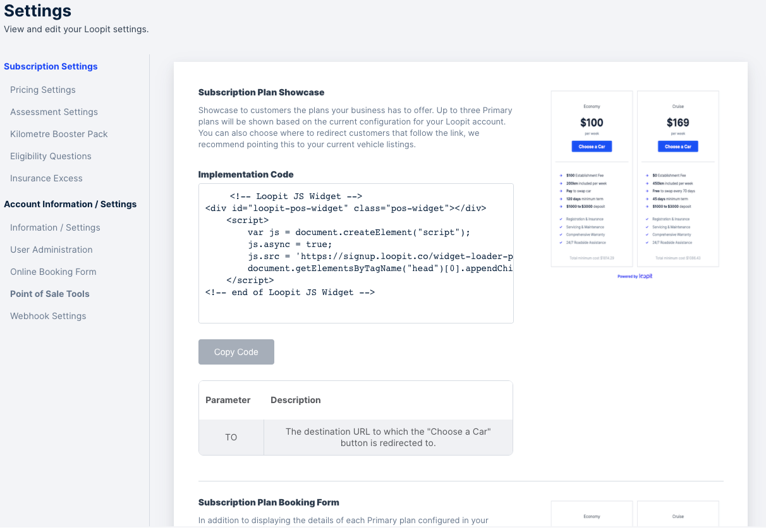This screenshot has width=766, height=532.
Task: Select Eligibility Questions in sidebar
Action: pos(51,156)
